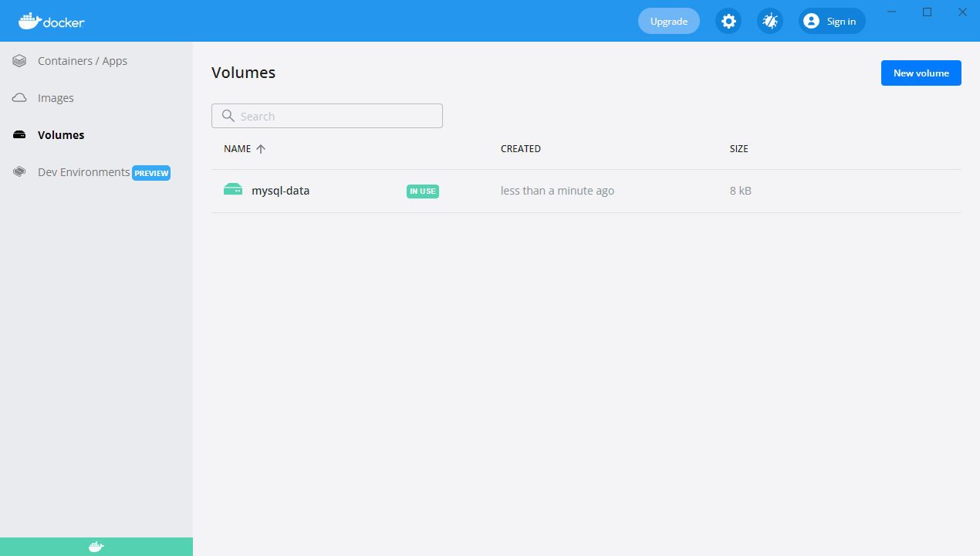Click the CREATED column header
Image resolution: width=980 pixels, height=556 pixels.
coord(521,149)
